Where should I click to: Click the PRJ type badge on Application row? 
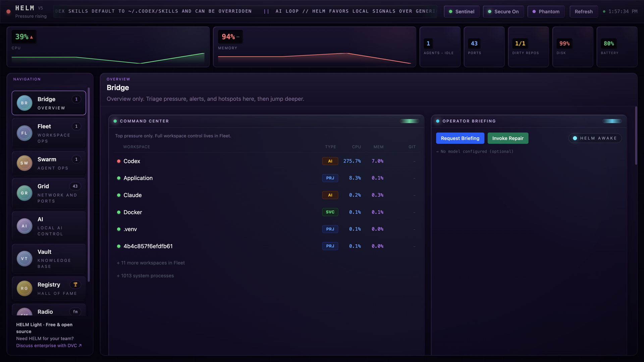pos(330,178)
